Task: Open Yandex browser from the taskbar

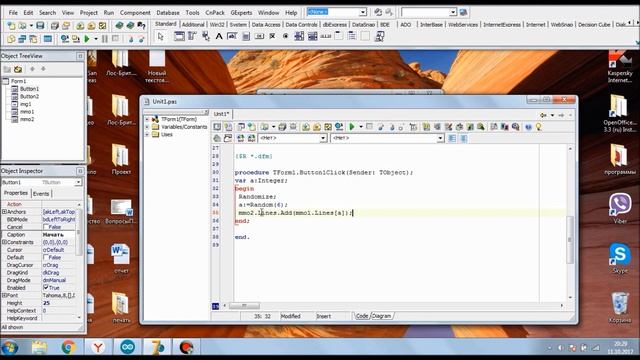Action: point(98,347)
